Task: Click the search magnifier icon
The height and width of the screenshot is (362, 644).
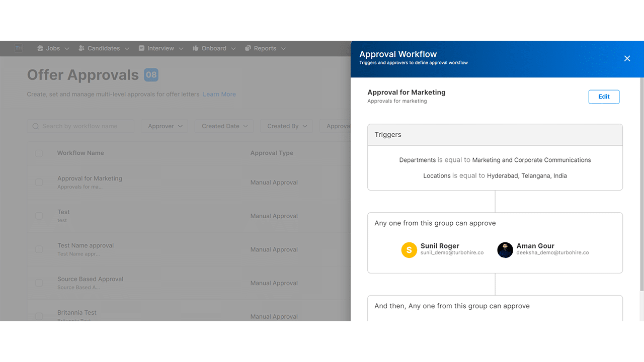Action: pyautogui.click(x=35, y=126)
